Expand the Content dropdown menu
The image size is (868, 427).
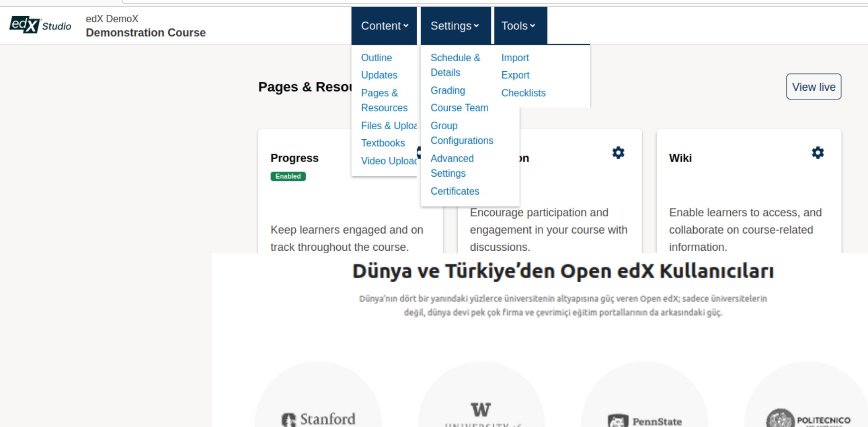[384, 26]
